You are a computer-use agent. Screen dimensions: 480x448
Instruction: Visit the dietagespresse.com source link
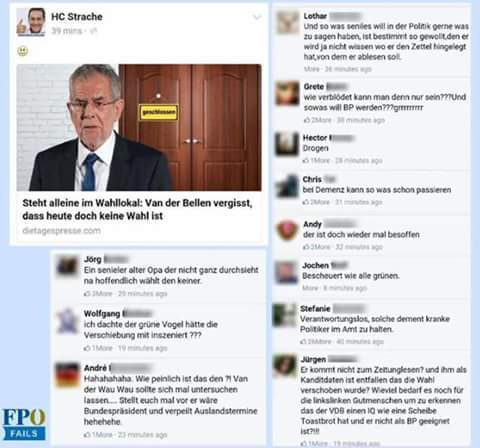click(x=61, y=231)
